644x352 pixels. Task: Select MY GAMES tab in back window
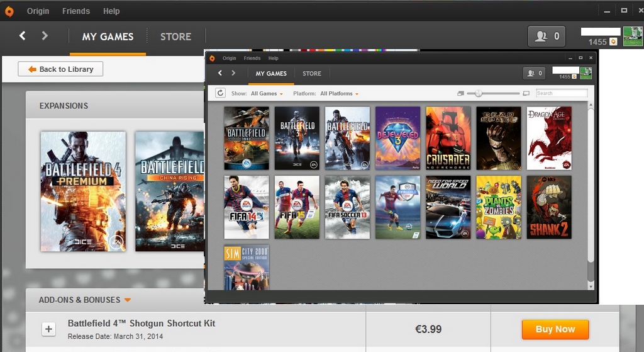coord(108,37)
